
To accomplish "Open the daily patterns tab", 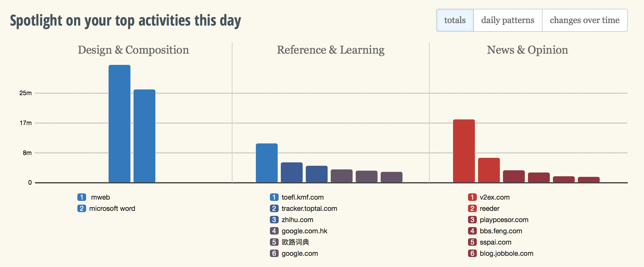I will (508, 20).
